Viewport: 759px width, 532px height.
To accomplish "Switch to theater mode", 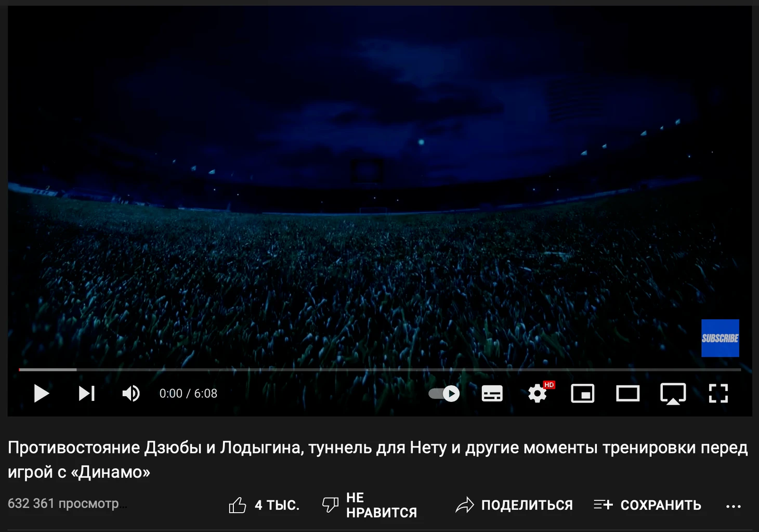I will [628, 394].
